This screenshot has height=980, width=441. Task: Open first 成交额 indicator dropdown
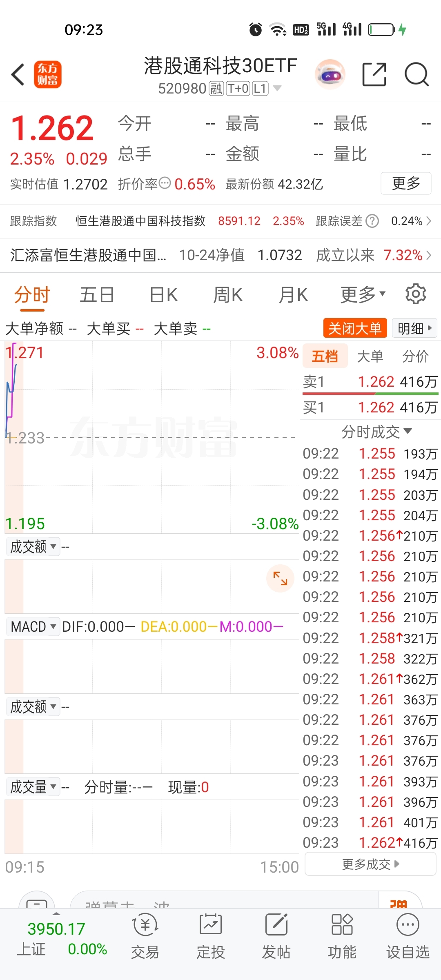point(33,546)
